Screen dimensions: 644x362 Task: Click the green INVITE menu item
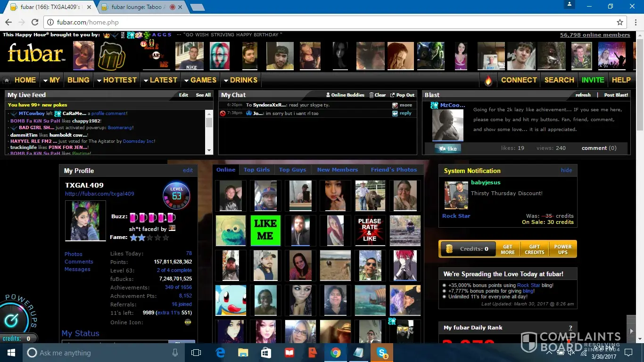tap(593, 80)
